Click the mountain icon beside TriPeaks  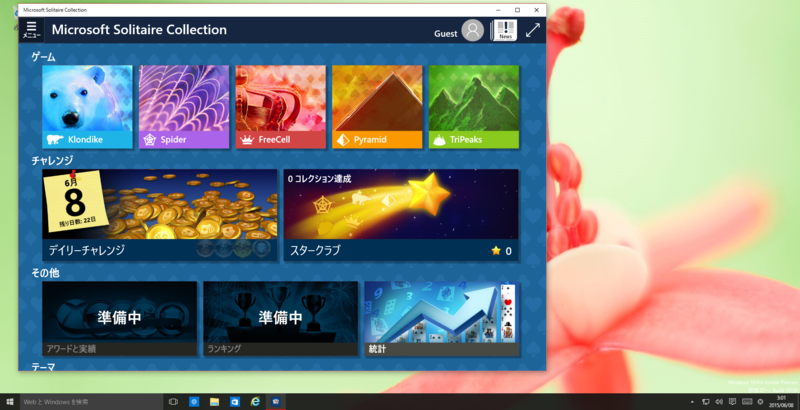coord(439,140)
